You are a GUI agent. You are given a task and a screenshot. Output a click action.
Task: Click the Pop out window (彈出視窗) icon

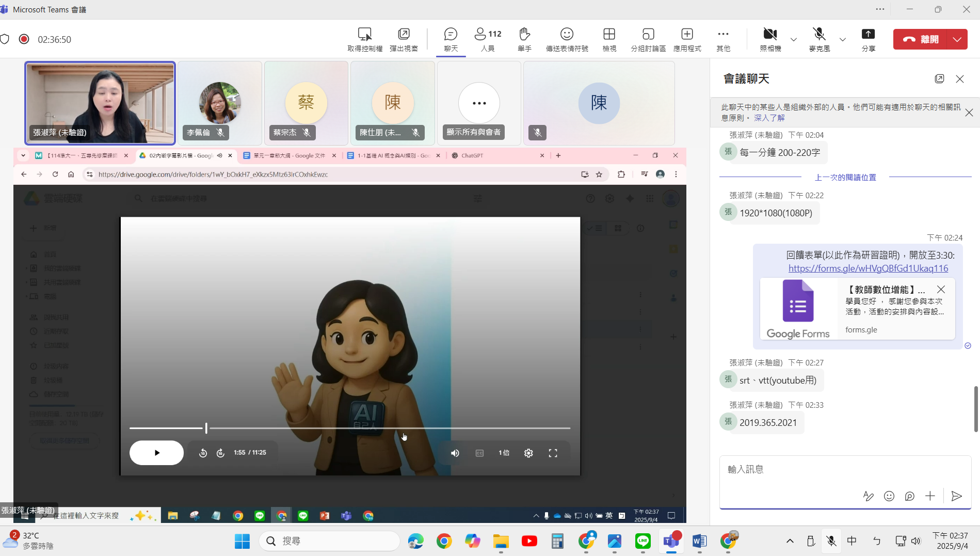[x=404, y=35]
